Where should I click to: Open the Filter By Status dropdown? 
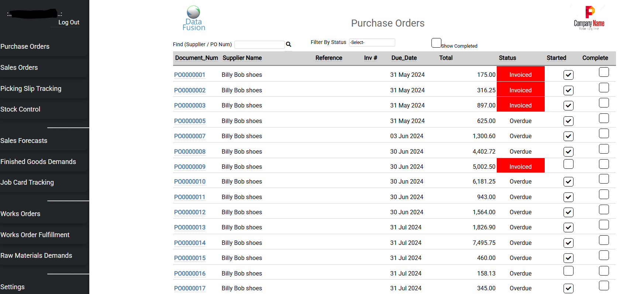click(372, 42)
